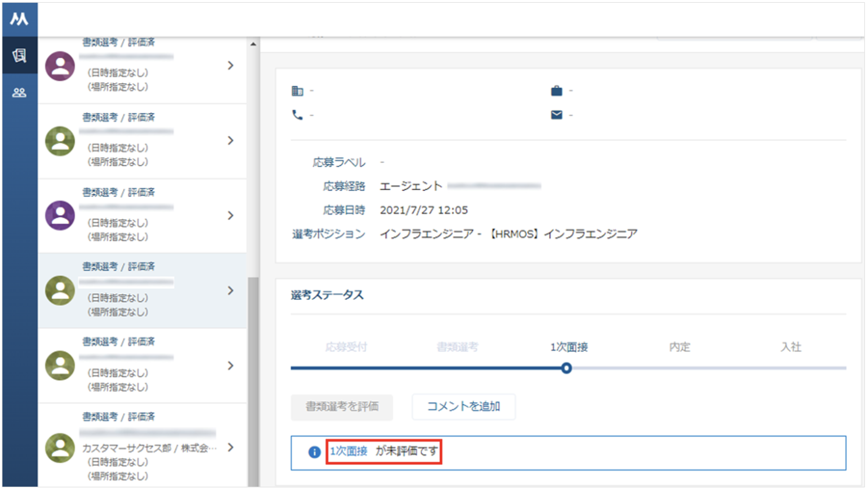868x491 pixels.
Task: Open the selection list sidebar icon
Action: coord(19,55)
